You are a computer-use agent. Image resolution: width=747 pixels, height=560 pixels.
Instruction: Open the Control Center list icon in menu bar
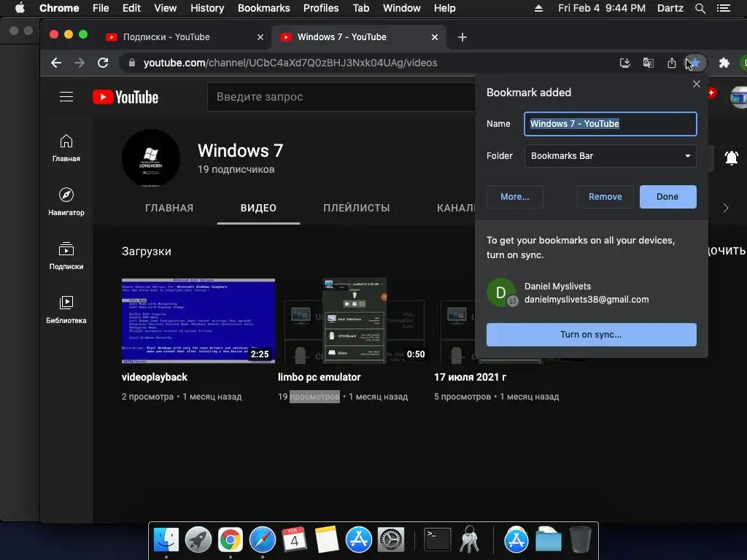[723, 8]
